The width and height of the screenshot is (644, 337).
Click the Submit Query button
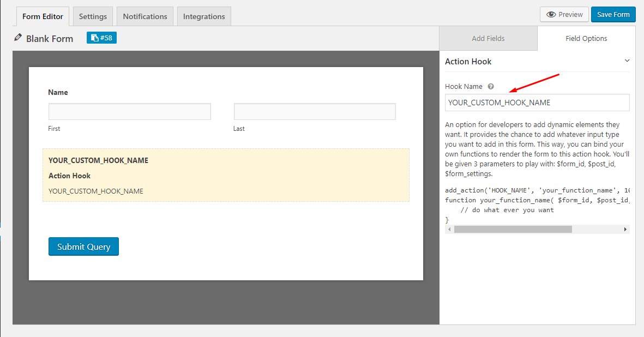(x=83, y=246)
